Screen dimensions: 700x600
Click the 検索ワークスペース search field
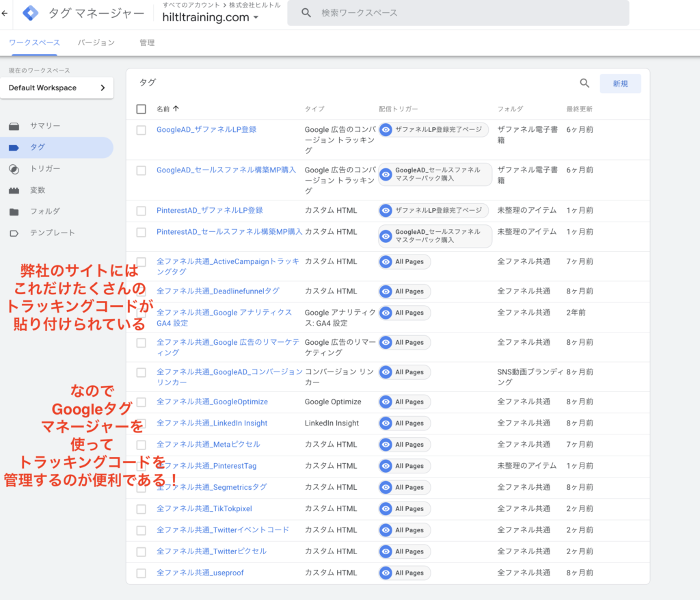[x=458, y=13]
